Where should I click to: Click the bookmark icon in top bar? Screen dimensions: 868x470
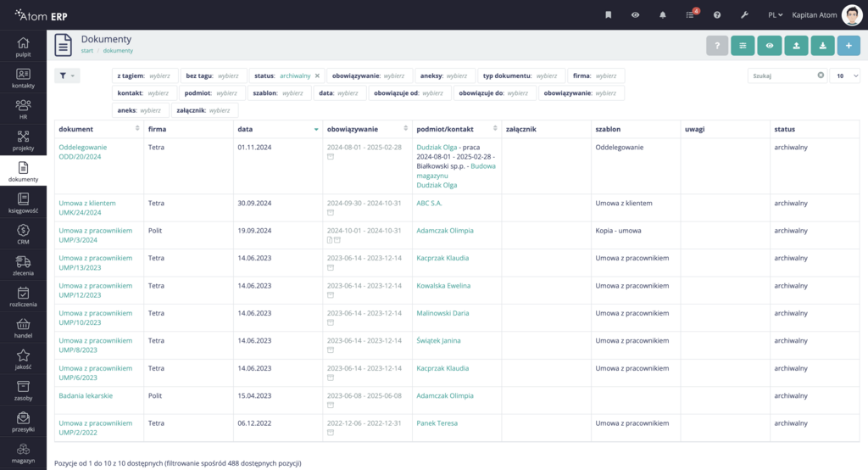tap(609, 15)
